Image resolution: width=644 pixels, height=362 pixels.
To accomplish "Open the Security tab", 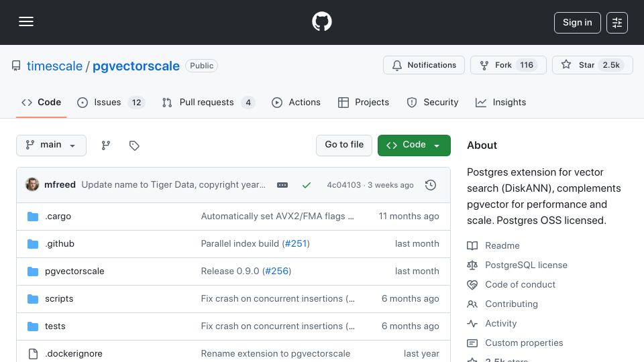I will [433, 102].
